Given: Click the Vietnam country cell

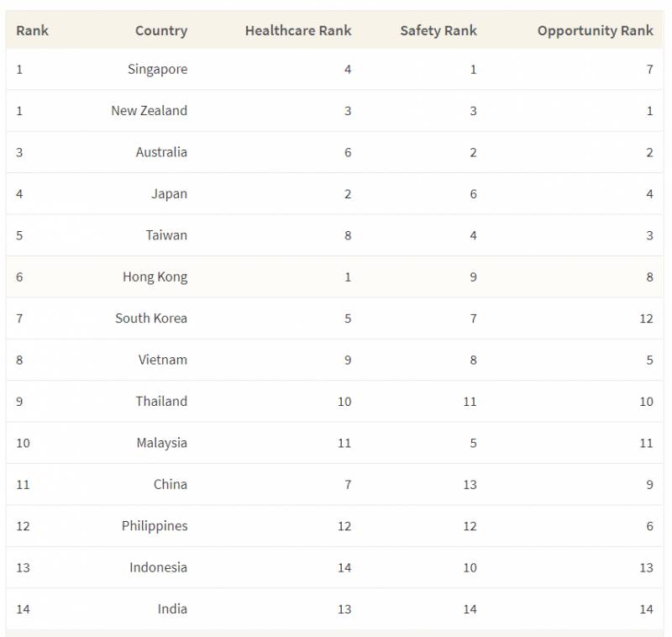Looking at the screenshot, I should click(x=162, y=360).
